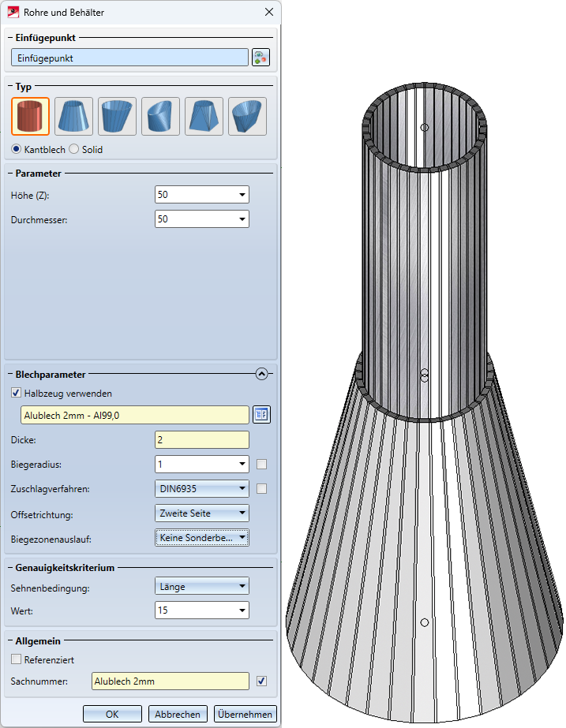
Task: Choose the downward-narrowing cone type
Action: tap(117, 116)
